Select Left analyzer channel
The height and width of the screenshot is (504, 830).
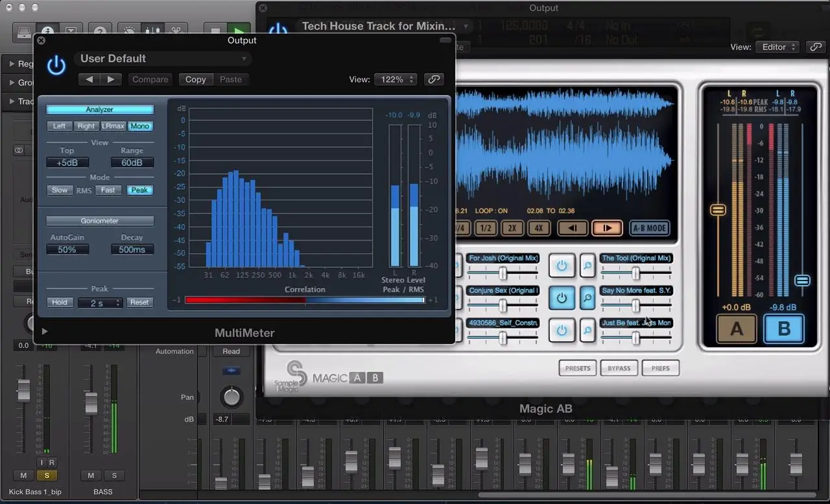coord(59,126)
